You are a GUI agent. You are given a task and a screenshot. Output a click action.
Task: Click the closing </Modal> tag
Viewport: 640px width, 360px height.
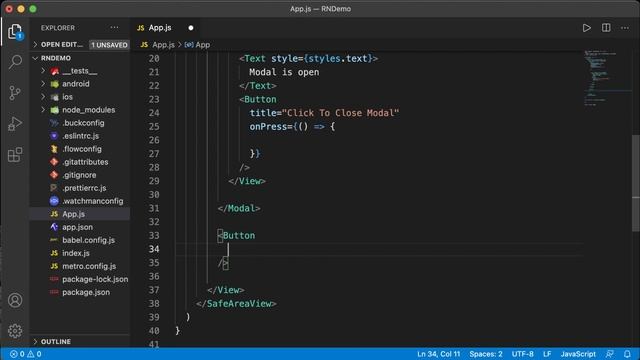pos(239,208)
